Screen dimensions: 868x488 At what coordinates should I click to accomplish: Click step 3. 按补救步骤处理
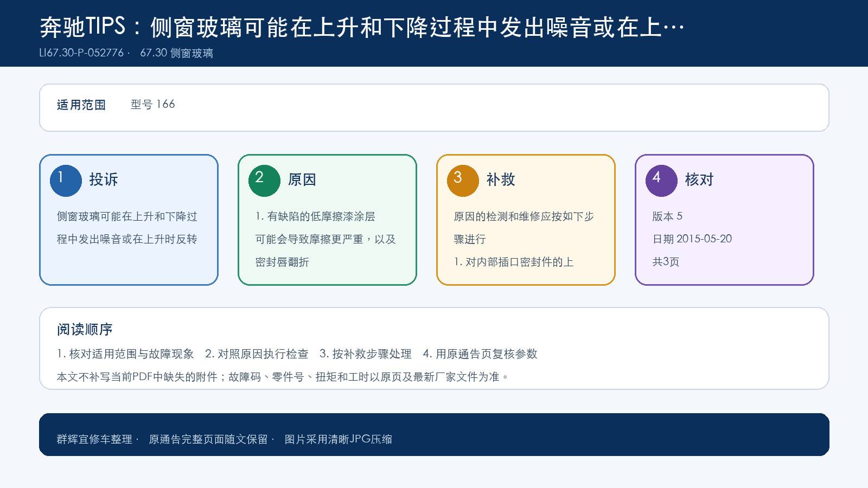pyautogui.click(x=366, y=354)
